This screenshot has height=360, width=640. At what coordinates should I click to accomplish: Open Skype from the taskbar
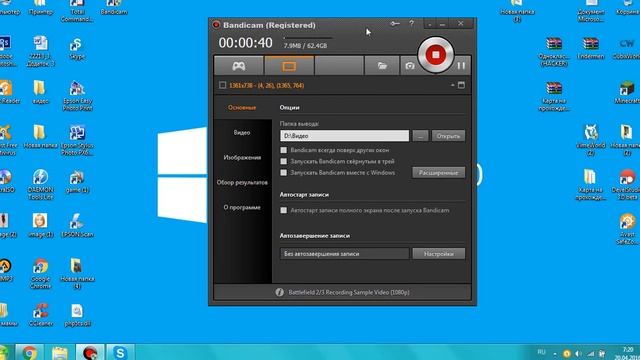coord(120,352)
